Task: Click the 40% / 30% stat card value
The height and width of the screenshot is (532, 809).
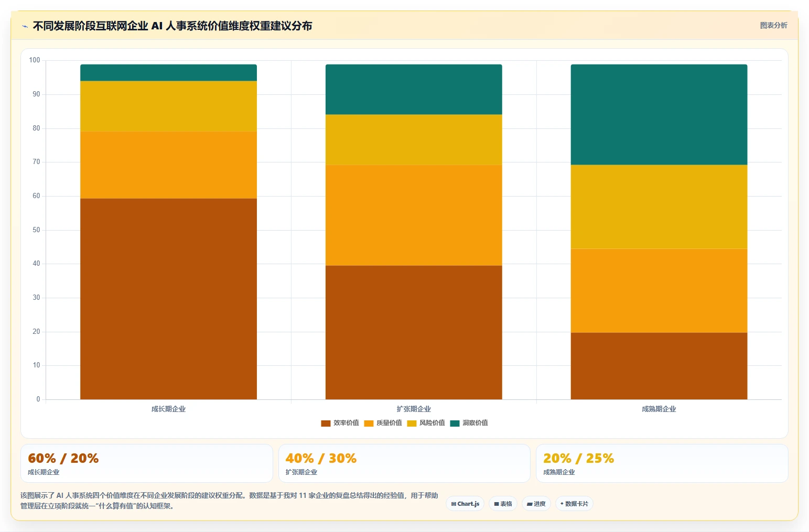Action: click(x=321, y=458)
